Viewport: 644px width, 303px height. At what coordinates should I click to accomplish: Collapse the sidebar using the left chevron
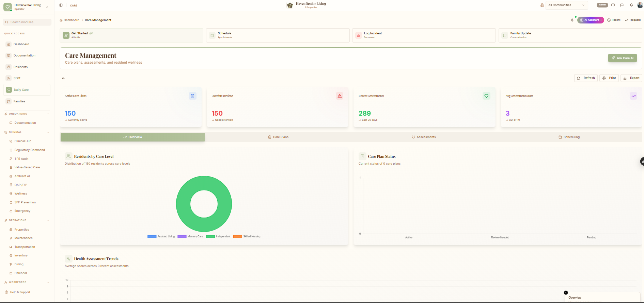(47, 7)
